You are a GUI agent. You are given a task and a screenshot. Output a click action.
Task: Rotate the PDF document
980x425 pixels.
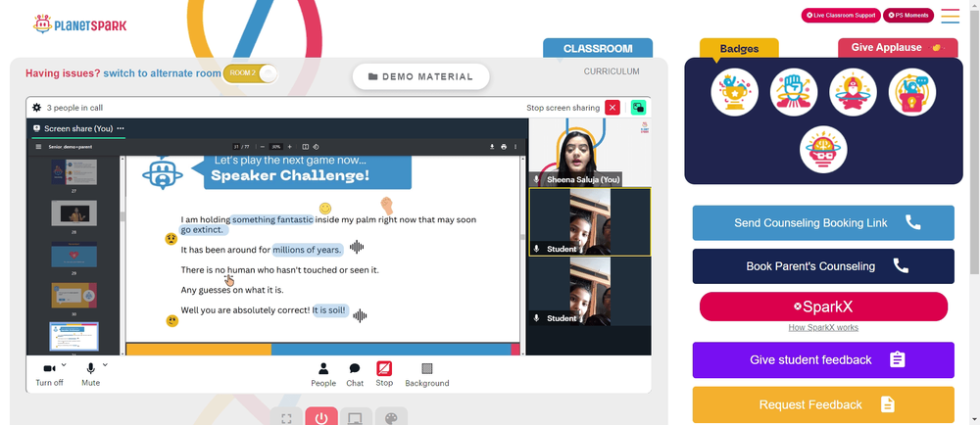point(316,147)
